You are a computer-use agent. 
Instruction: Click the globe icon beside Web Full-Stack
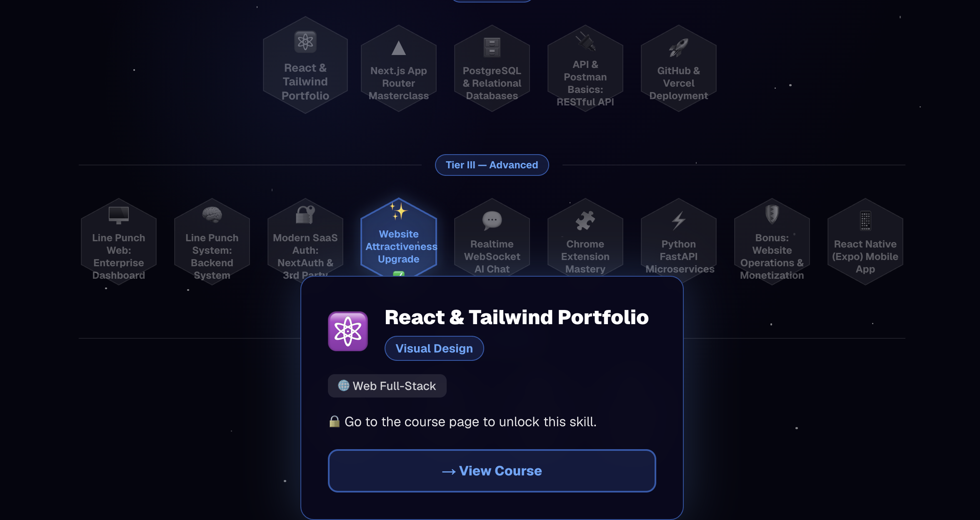tap(343, 385)
